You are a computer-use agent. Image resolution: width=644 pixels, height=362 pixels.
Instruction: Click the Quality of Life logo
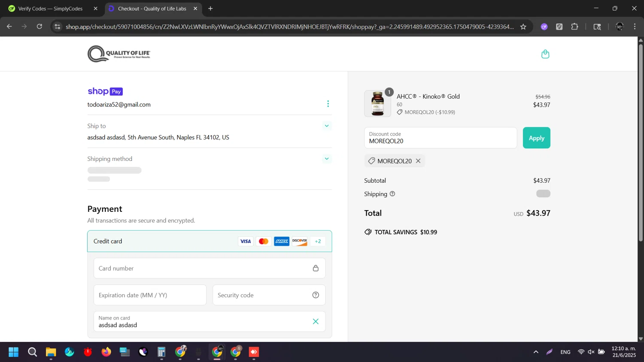(x=119, y=54)
